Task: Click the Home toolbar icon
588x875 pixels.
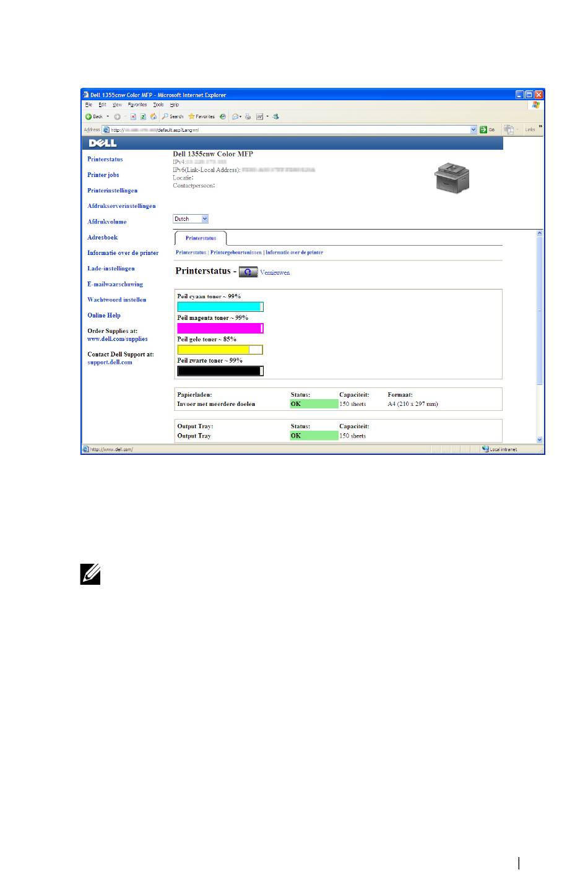Action: pos(153,116)
